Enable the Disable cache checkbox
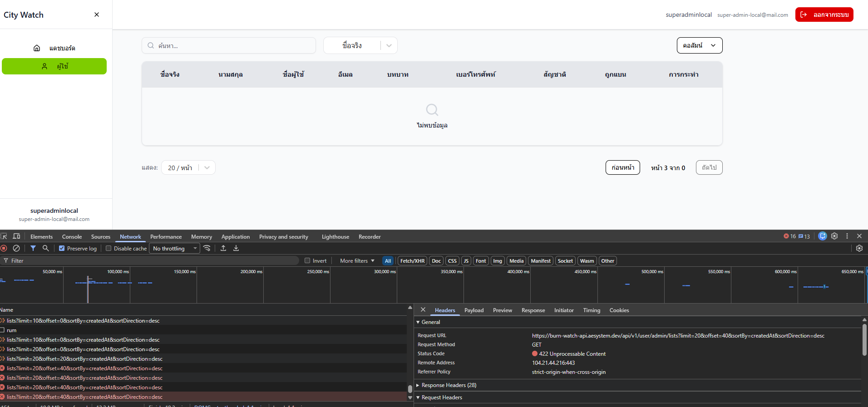 108,248
